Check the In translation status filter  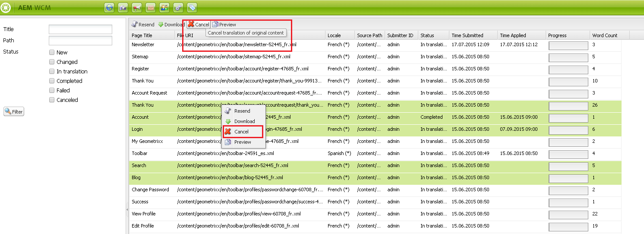coord(52,71)
